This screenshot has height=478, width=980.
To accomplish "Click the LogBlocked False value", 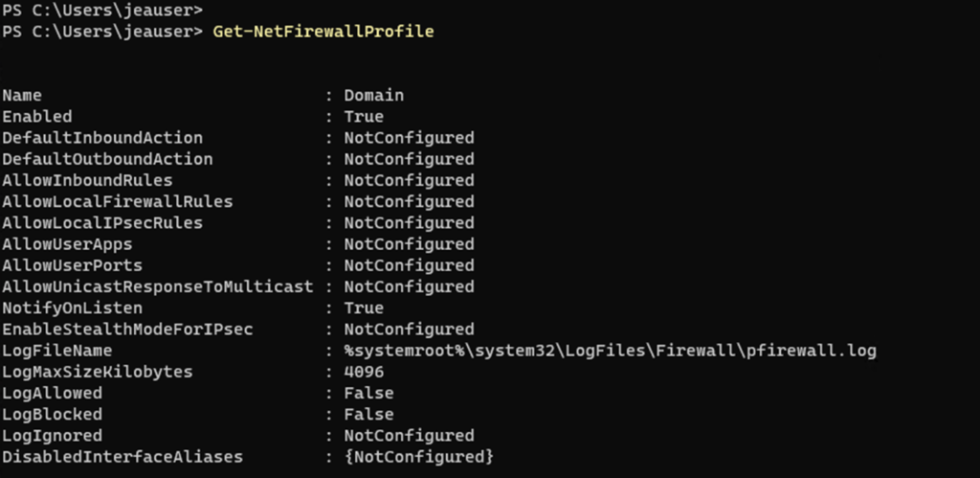I will [368, 415].
